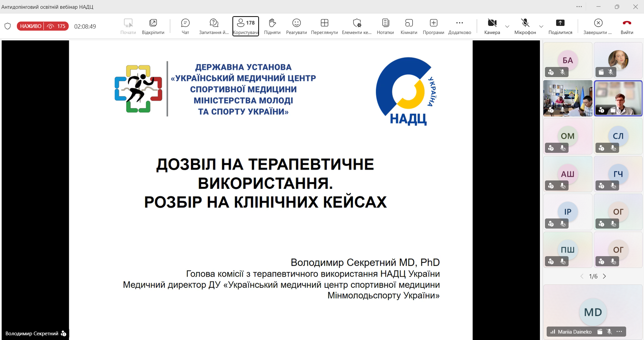Click muted mic icon on ОМ tile

coord(562,148)
